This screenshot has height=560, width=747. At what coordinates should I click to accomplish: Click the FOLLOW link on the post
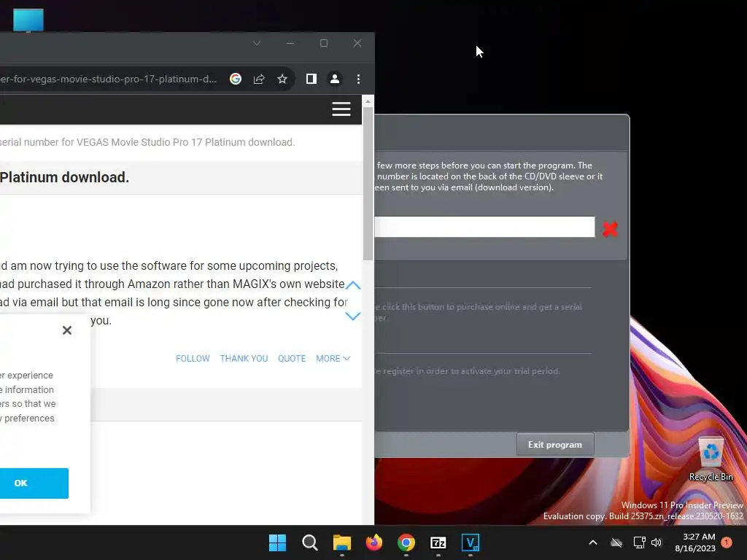tap(193, 359)
